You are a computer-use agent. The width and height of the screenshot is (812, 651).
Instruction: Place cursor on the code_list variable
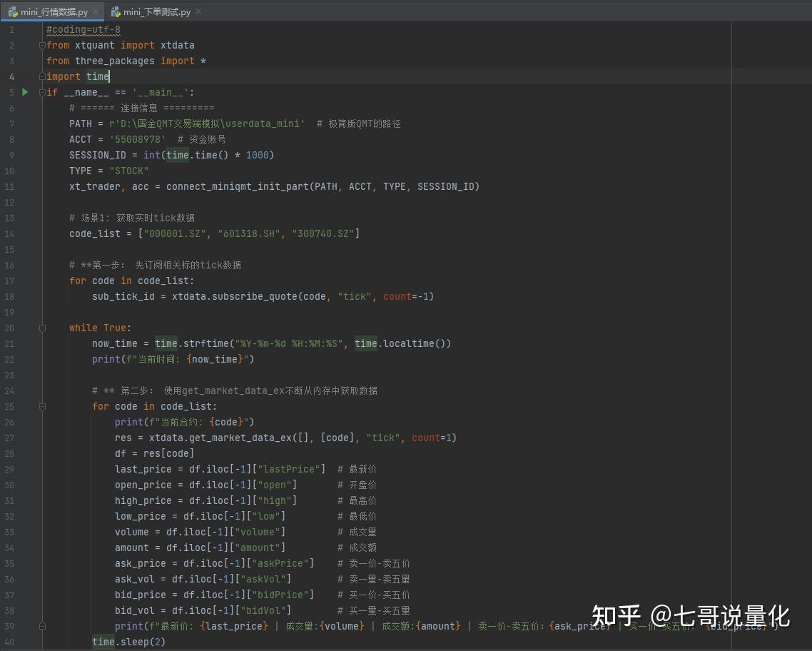coord(91,233)
